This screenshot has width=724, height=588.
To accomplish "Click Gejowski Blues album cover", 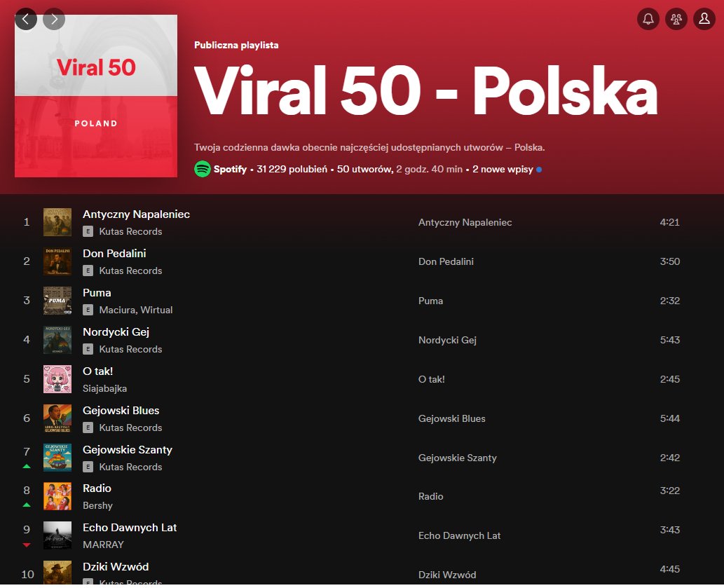I will (57, 418).
